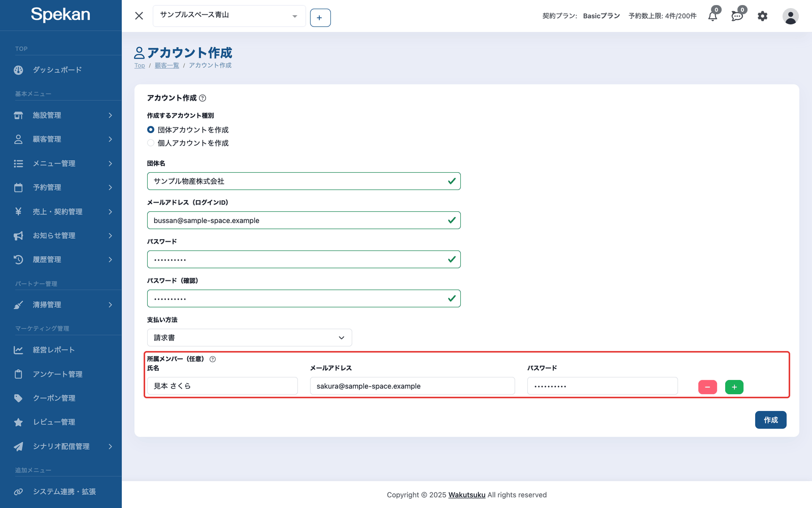The height and width of the screenshot is (508, 812).
Task: Open Wakutsuku footer link
Action: [x=467, y=495]
